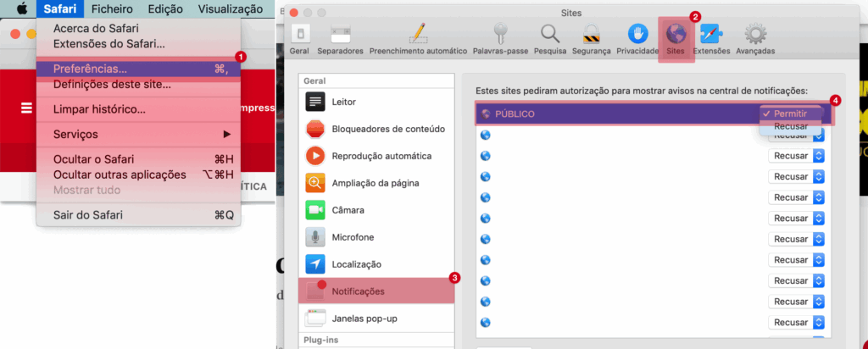Select Janelas pop-up in the sidebar
Screen dimensions: 868x349
pyautogui.click(x=376, y=319)
